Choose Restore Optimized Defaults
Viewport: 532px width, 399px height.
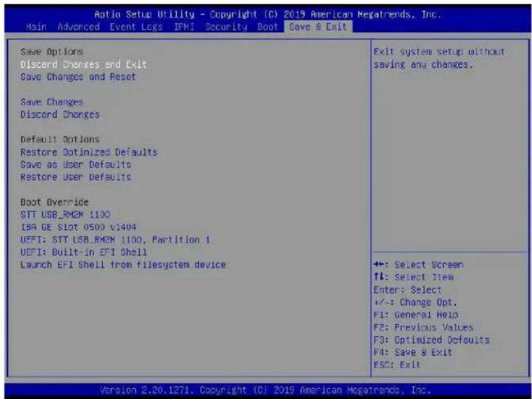click(x=89, y=152)
